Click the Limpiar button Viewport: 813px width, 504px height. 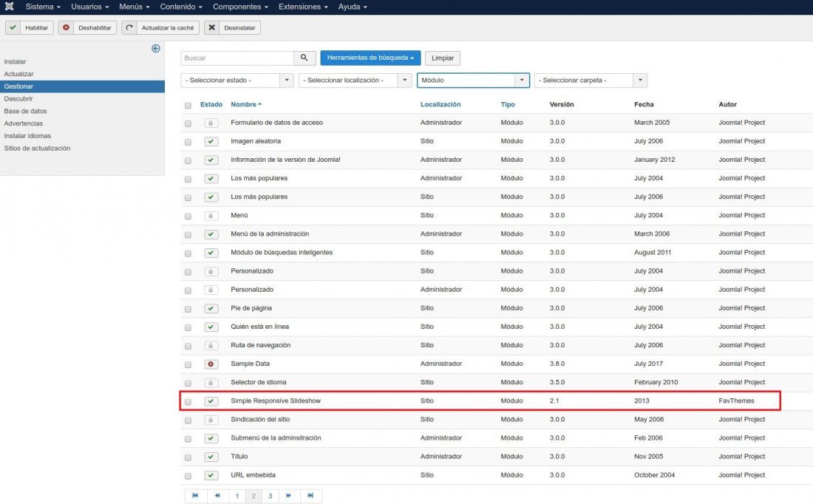(x=443, y=58)
